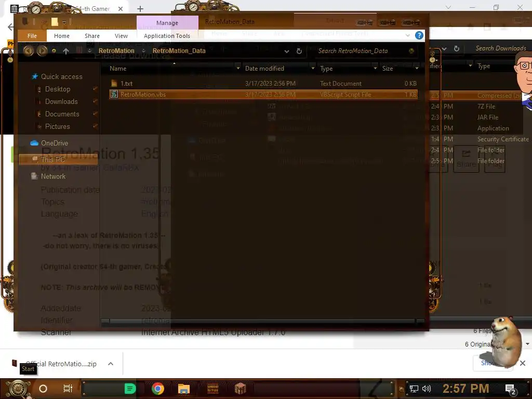532x399 pixels.
Task: Select the 1.txt file icon
Action: click(114, 84)
